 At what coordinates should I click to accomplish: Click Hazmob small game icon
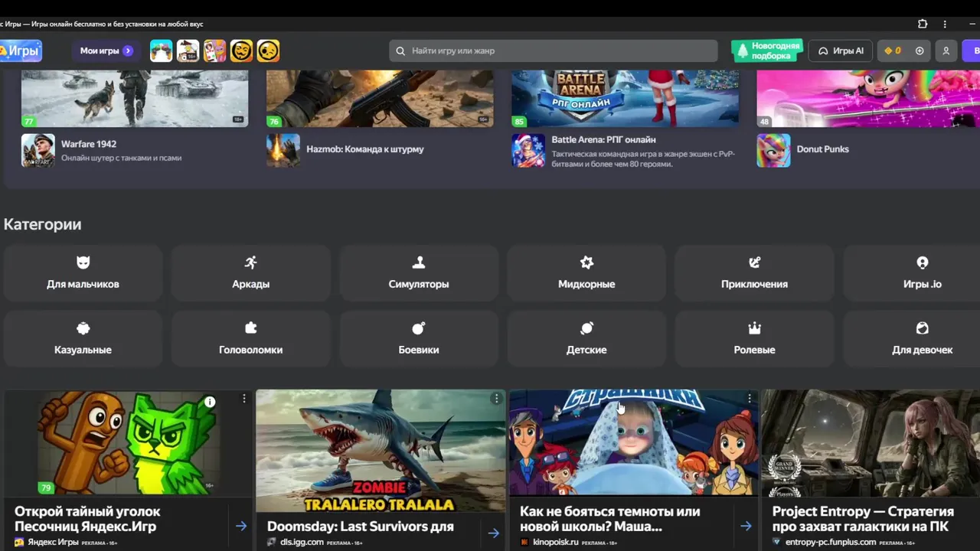(x=283, y=150)
